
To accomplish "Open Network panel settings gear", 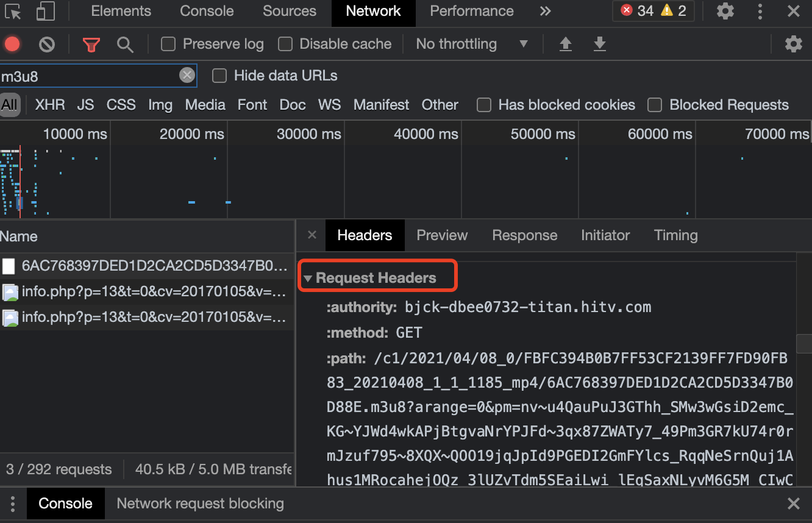I will [793, 44].
